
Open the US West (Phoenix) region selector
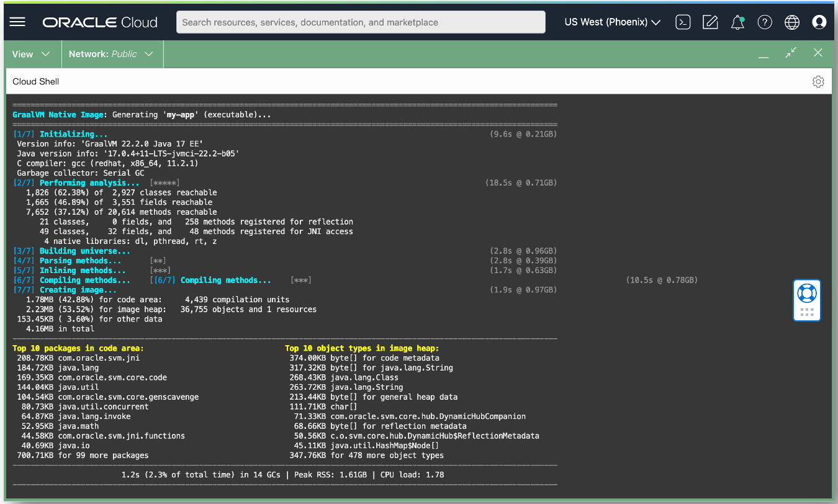[x=611, y=22]
